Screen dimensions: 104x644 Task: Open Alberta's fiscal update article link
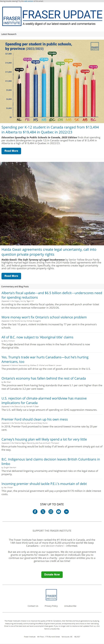52,295
